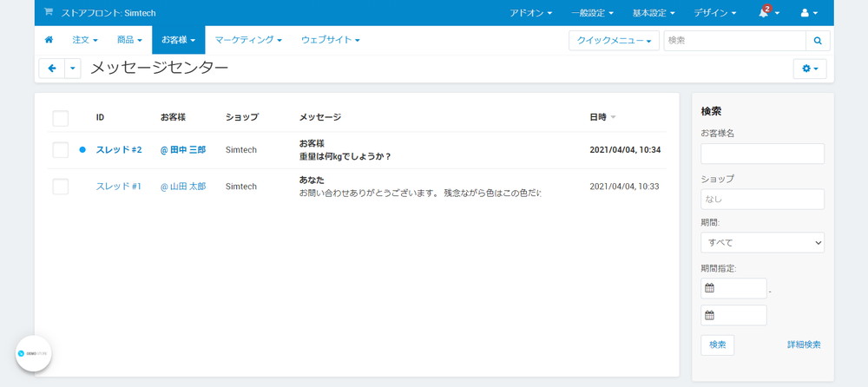Open the user account menu

(x=809, y=13)
